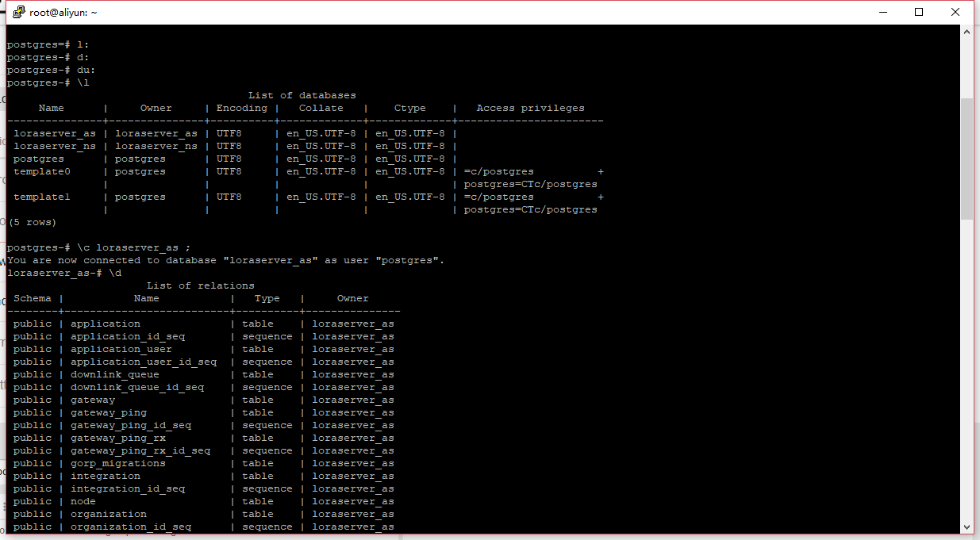Select the application table name

pyautogui.click(x=105, y=323)
